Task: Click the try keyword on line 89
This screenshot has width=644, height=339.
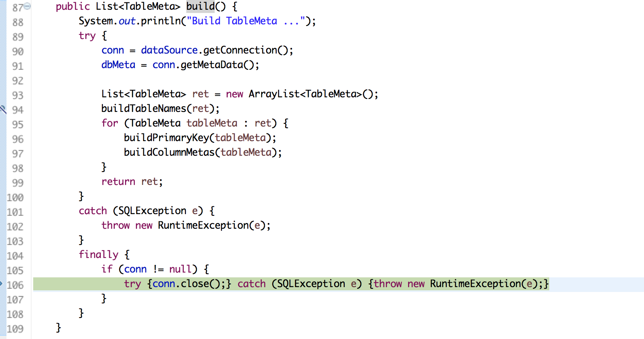Action: [x=87, y=36]
